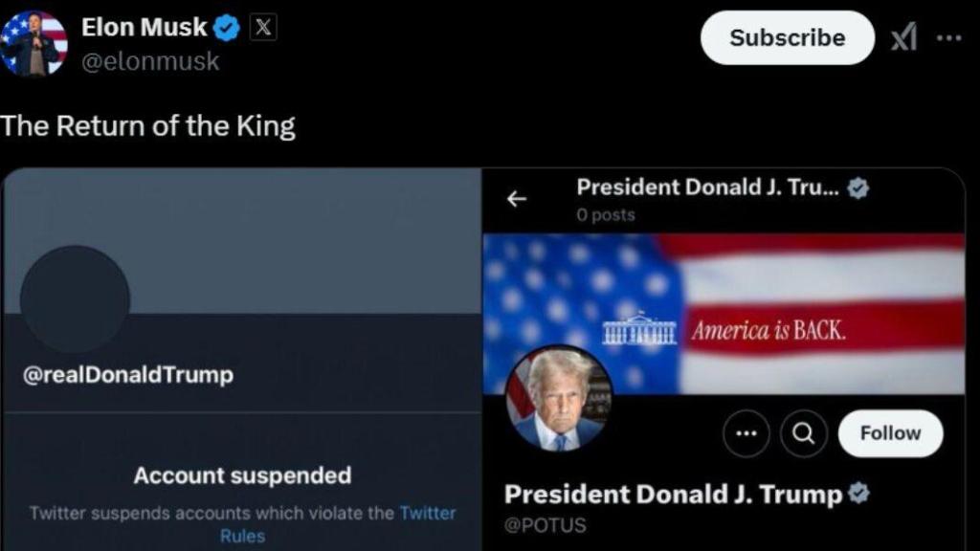The width and height of the screenshot is (980, 551).
Task: Open Elon Musk's profile picture
Action: [34, 42]
